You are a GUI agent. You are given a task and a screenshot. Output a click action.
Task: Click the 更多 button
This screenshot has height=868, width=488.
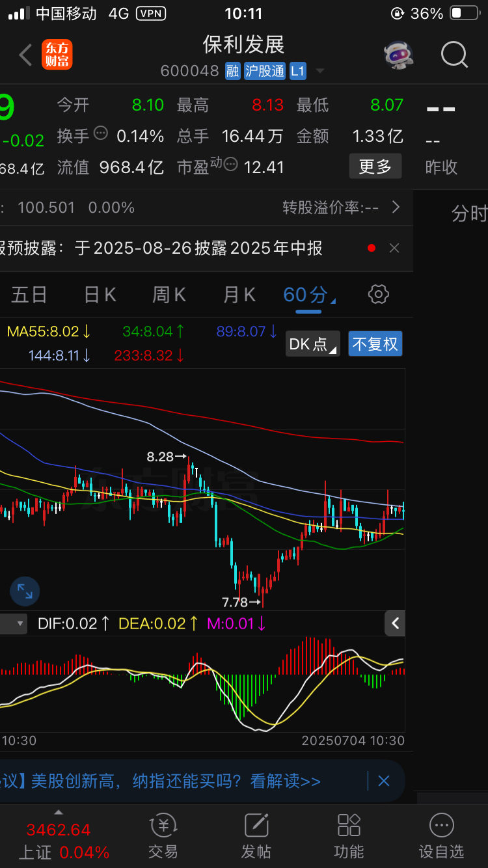click(x=375, y=167)
